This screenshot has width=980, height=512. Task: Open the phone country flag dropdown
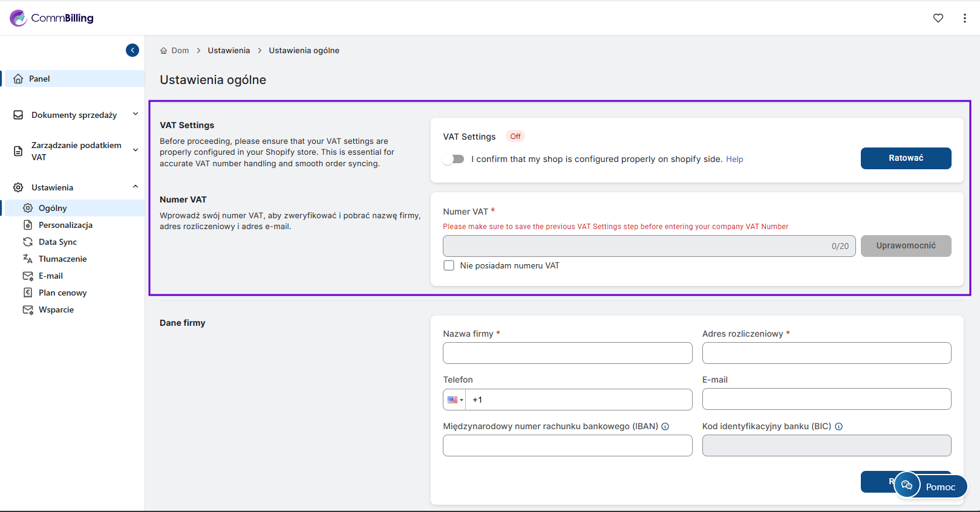click(455, 400)
